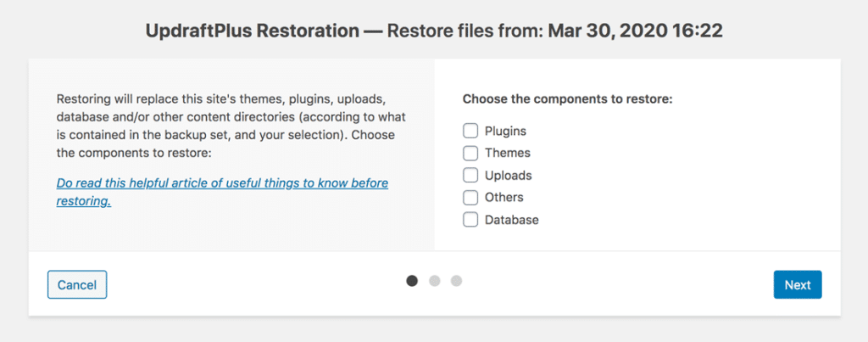Select the second step indicator dot
The width and height of the screenshot is (868, 342).
435,281
